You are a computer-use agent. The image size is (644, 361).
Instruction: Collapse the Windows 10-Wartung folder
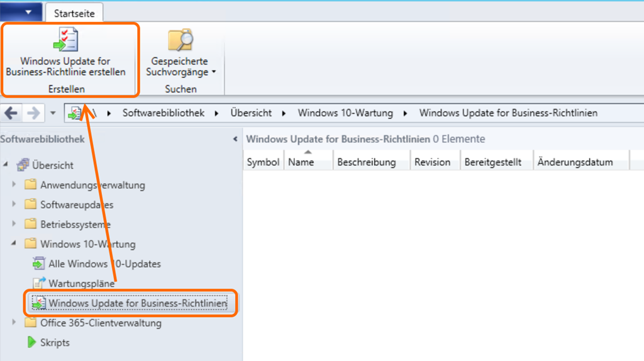coord(14,243)
